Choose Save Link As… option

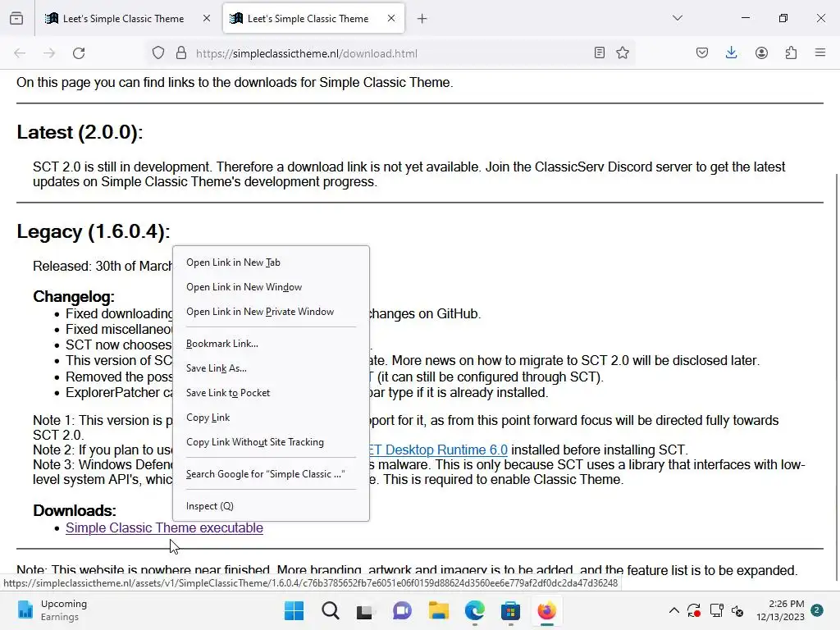point(271,368)
